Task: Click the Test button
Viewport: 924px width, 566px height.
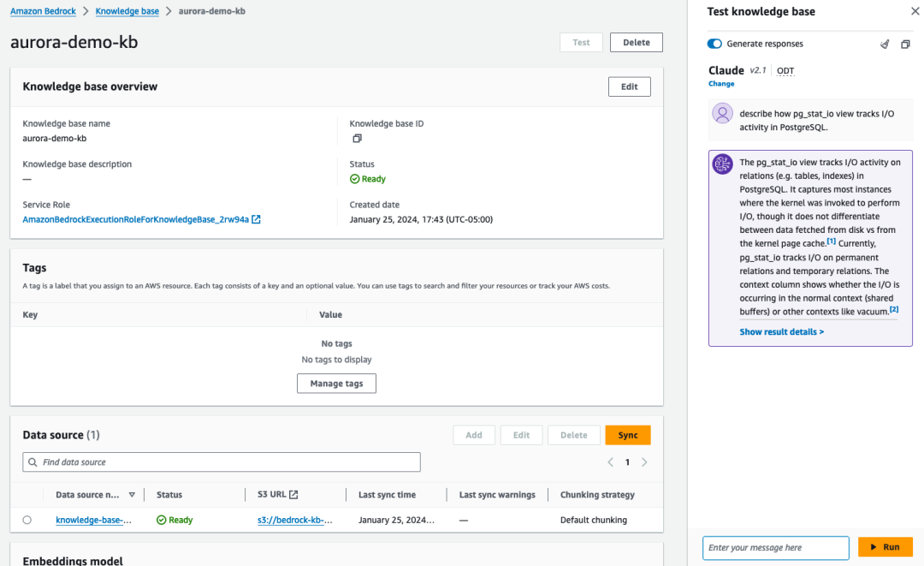Action: click(581, 43)
